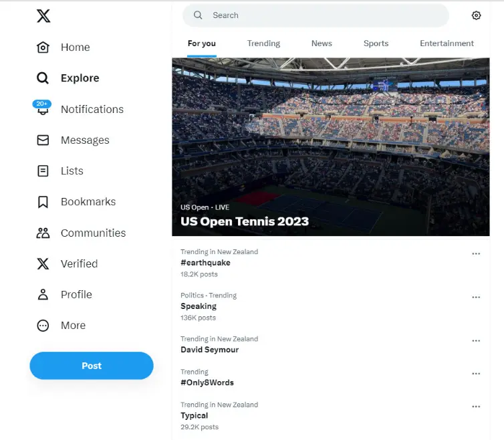
Task: Click the X logo icon
Action: [43, 15]
